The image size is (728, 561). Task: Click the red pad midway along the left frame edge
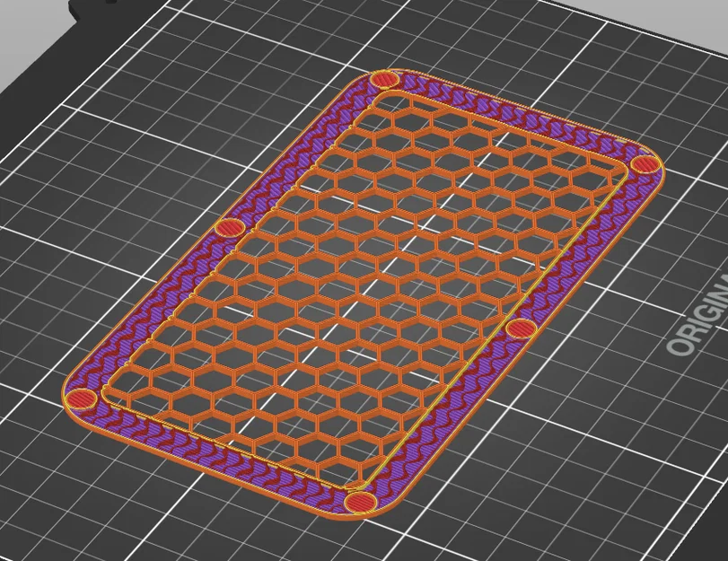(230, 229)
